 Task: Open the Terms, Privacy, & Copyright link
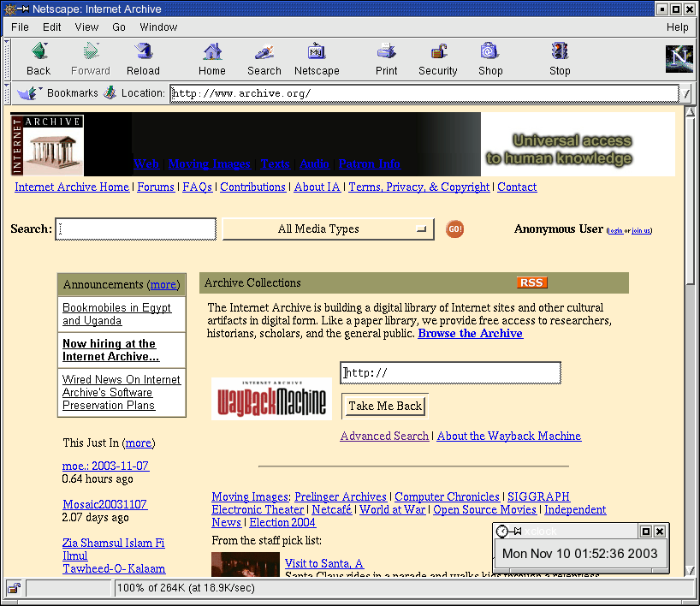[x=418, y=187]
